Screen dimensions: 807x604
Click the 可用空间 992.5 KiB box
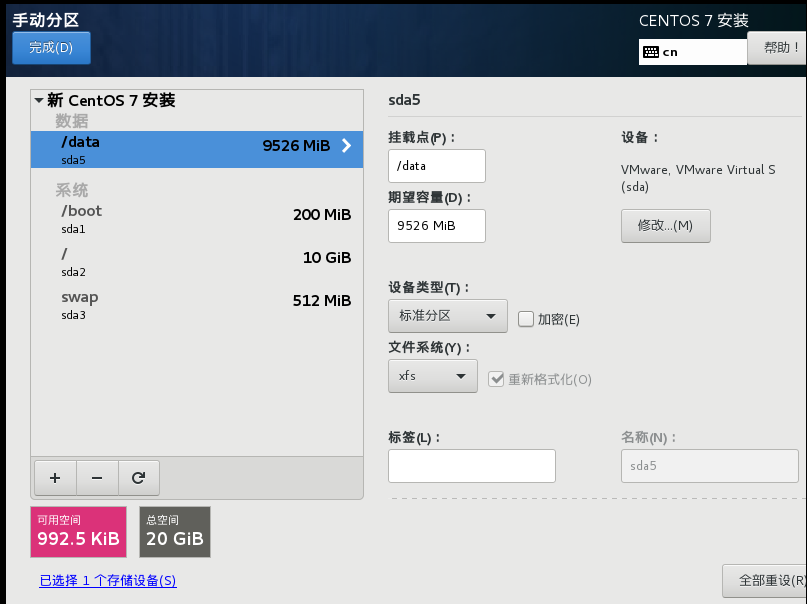(79, 532)
